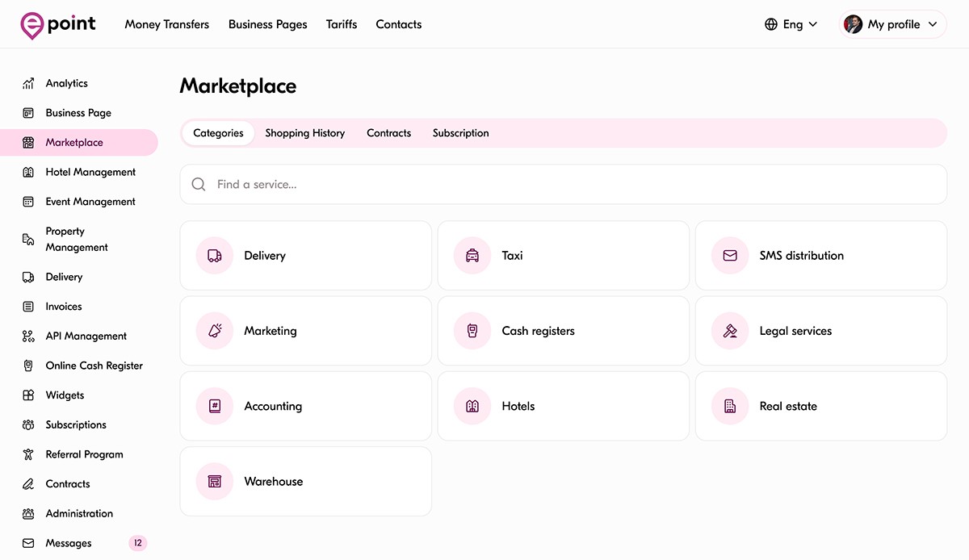
Task: Open the Marketing megaphone icon
Action: [215, 331]
